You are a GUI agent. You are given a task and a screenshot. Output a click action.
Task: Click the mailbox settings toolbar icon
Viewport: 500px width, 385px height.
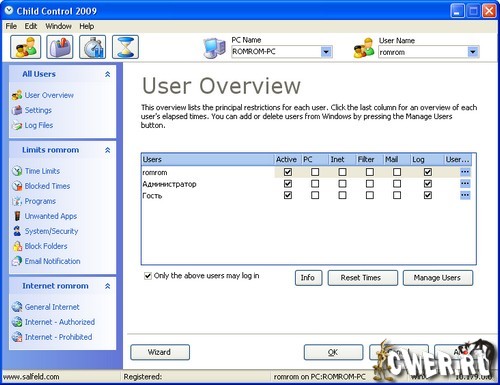(x=60, y=47)
